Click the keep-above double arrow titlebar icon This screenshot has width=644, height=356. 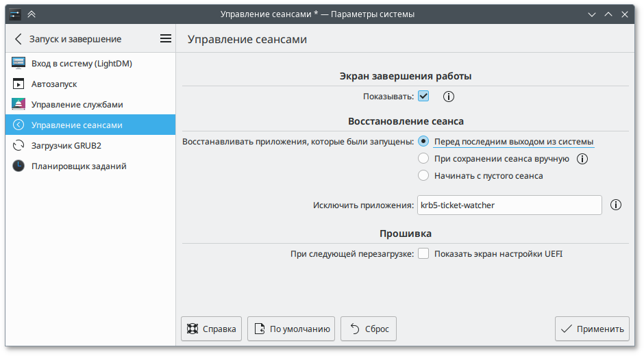tap(32, 14)
